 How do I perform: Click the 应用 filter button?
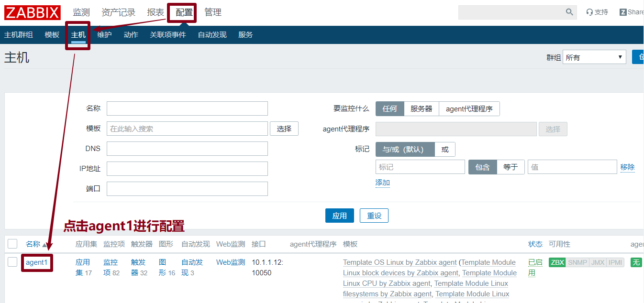coord(340,216)
